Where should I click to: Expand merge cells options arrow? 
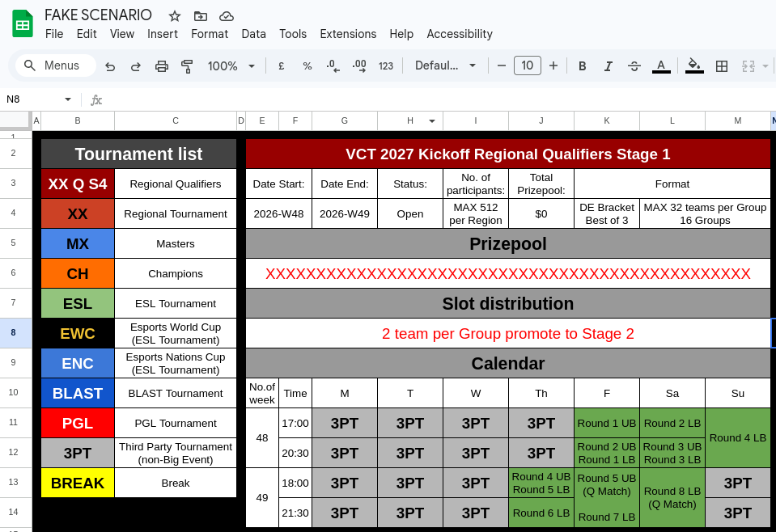[x=765, y=65]
